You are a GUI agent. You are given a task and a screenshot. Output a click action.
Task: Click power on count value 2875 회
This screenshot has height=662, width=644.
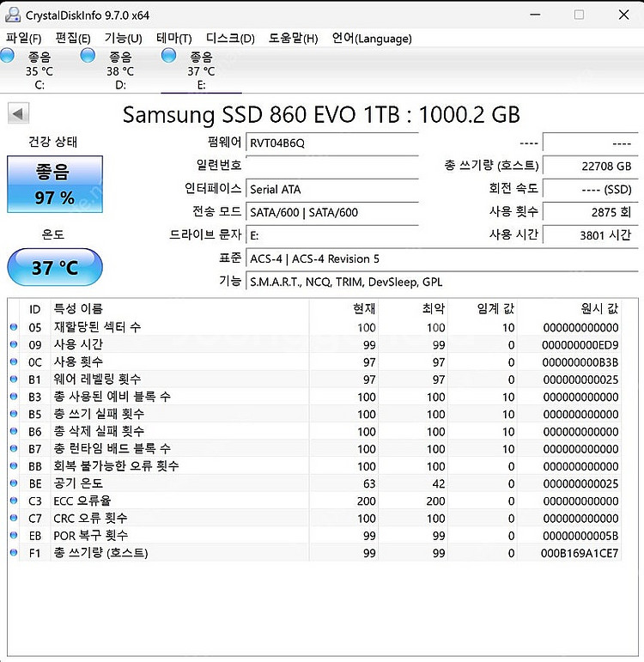[591, 212]
